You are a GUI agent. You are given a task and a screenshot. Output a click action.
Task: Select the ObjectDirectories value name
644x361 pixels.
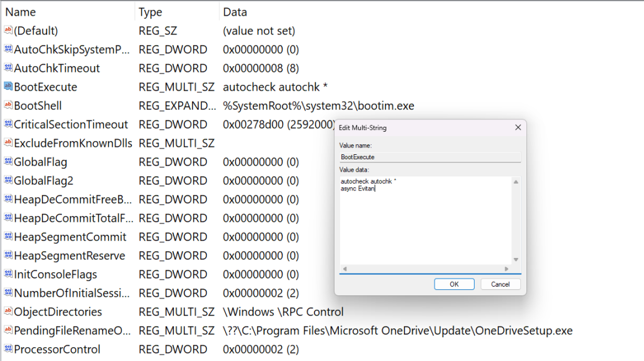(58, 312)
